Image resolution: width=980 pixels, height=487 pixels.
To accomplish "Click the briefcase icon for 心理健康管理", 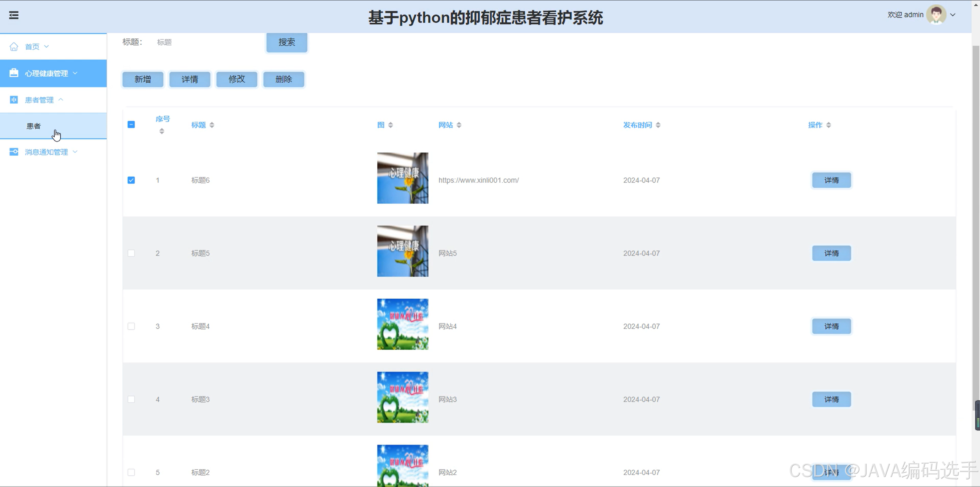I will click(x=14, y=73).
